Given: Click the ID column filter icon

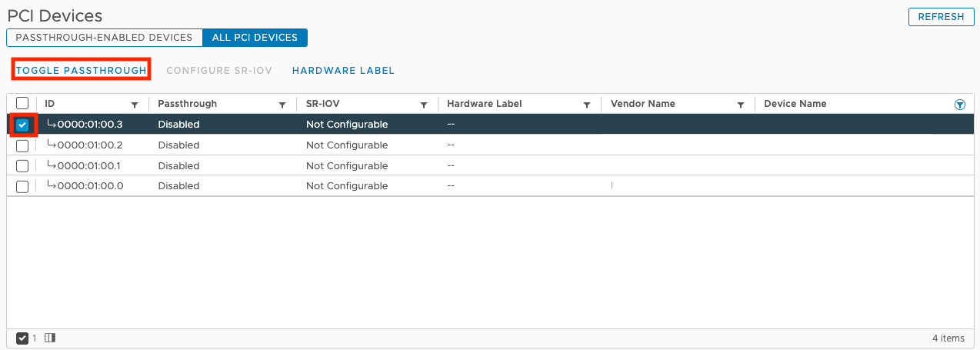Looking at the screenshot, I should pos(135,105).
